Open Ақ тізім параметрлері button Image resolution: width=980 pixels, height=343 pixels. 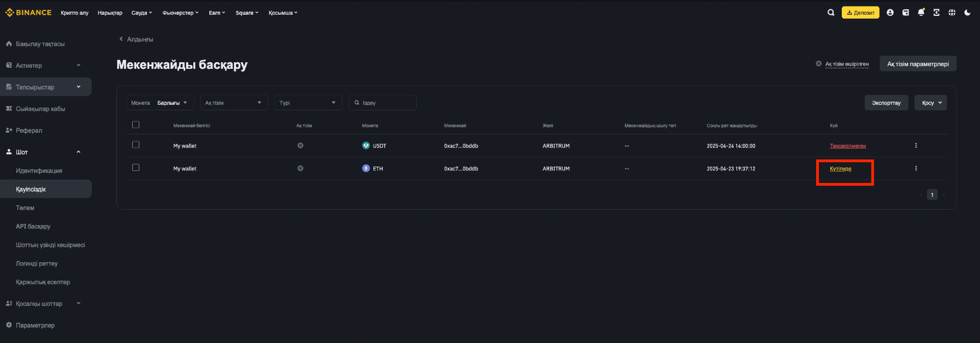click(918, 64)
